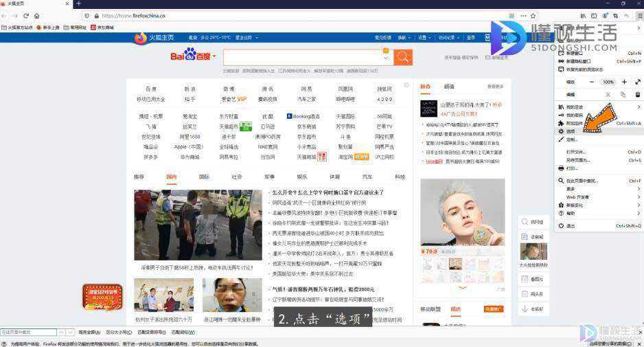Expand the 新鲜变化 submenu
This screenshot has height=347, width=644.
pos(599,205)
